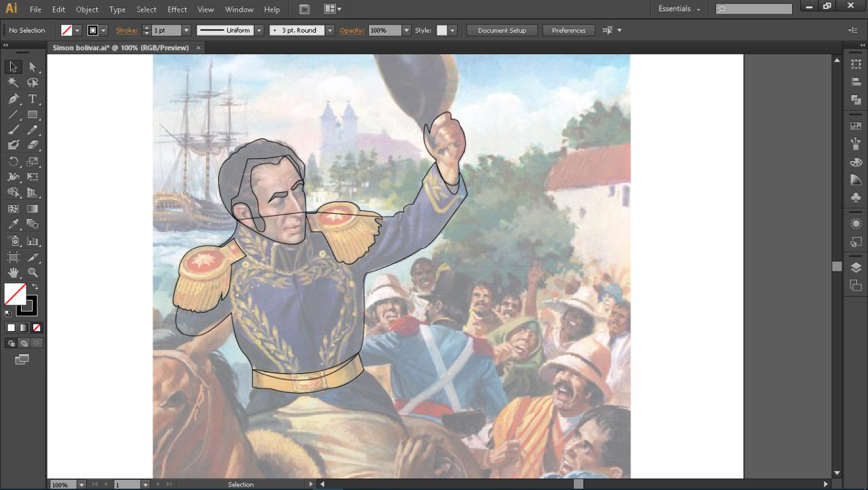The image size is (868, 490).
Task: Click the Document Setup button
Action: click(x=502, y=31)
